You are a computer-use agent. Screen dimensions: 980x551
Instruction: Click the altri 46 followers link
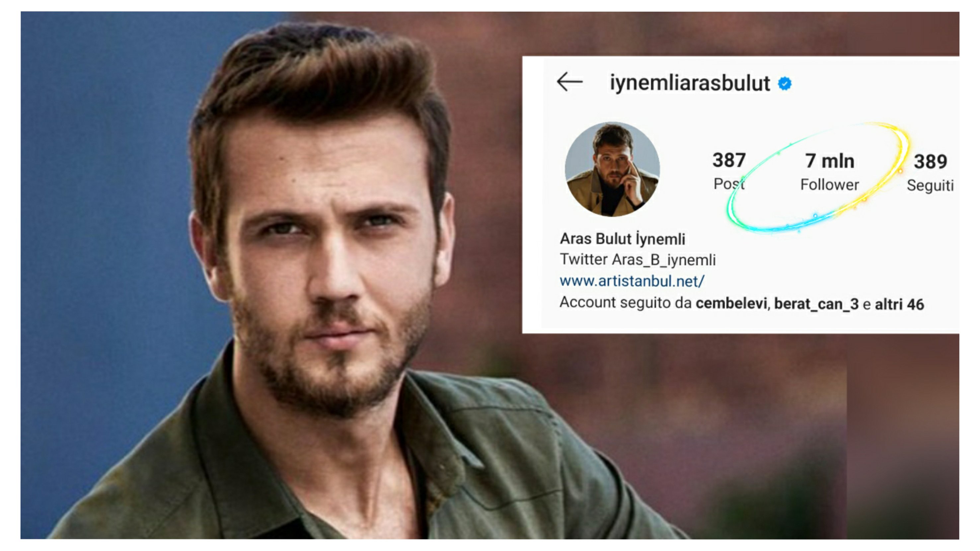point(899,304)
